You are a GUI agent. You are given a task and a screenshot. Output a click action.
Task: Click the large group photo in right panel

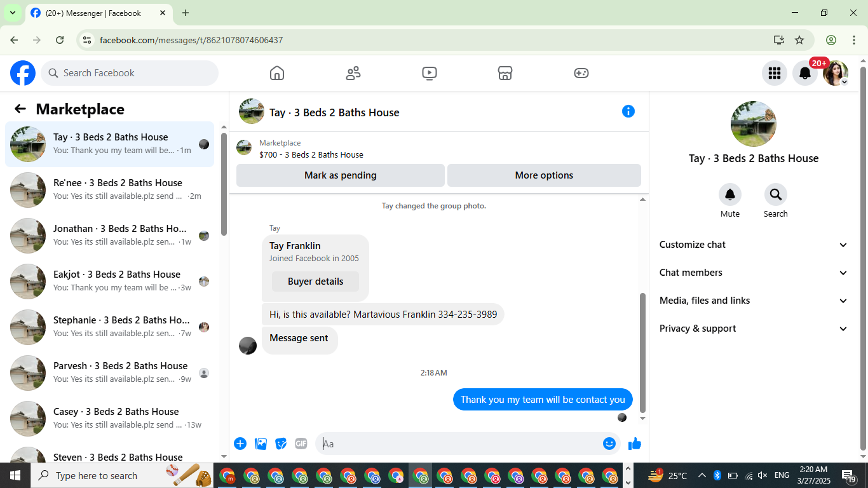(754, 124)
